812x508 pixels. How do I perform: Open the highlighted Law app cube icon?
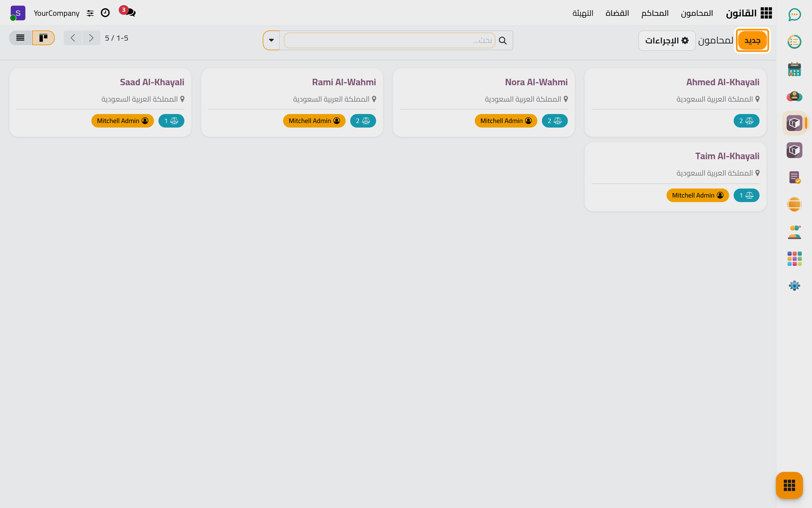point(794,123)
